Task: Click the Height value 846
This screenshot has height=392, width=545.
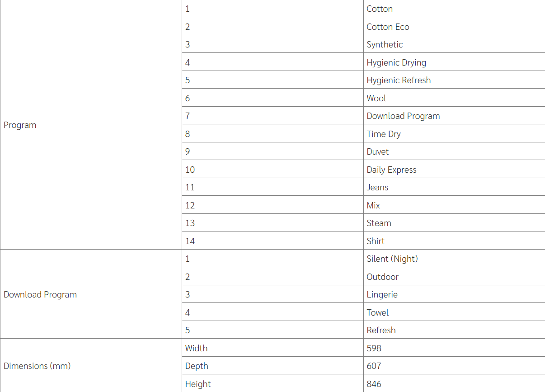Action: 374,384
